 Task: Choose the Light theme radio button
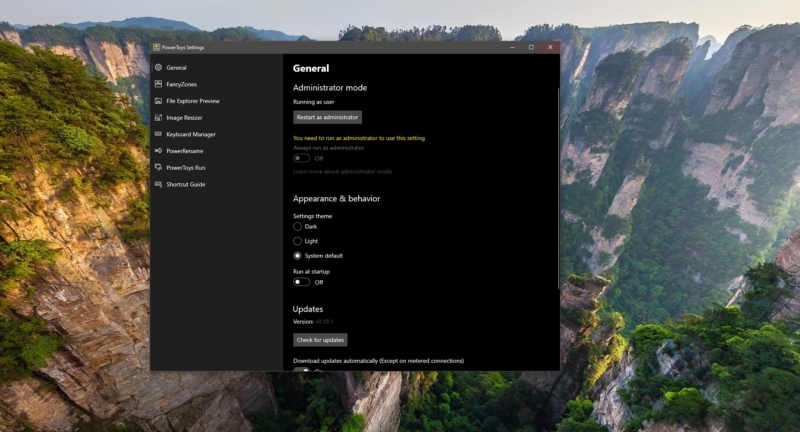coord(297,241)
